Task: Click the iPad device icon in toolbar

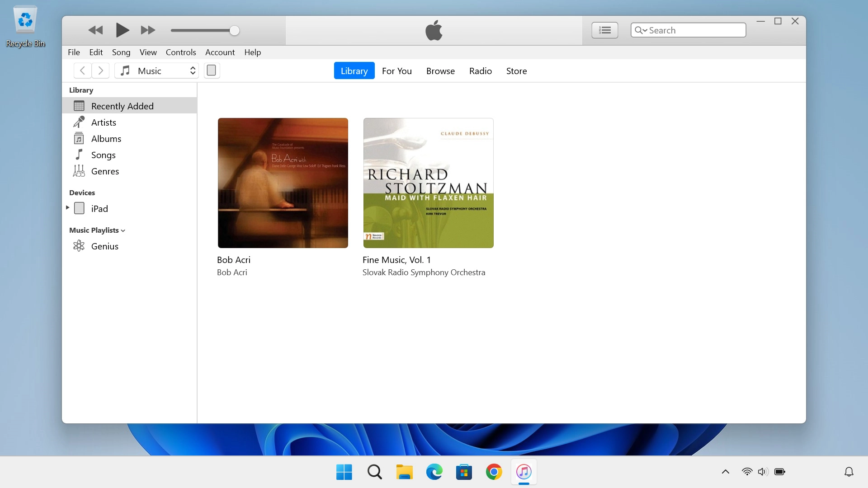Action: pyautogui.click(x=212, y=70)
